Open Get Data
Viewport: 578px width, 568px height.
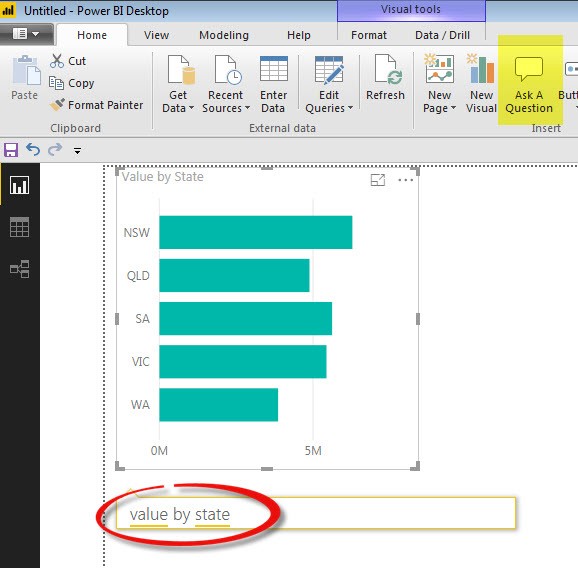point(178,84)
